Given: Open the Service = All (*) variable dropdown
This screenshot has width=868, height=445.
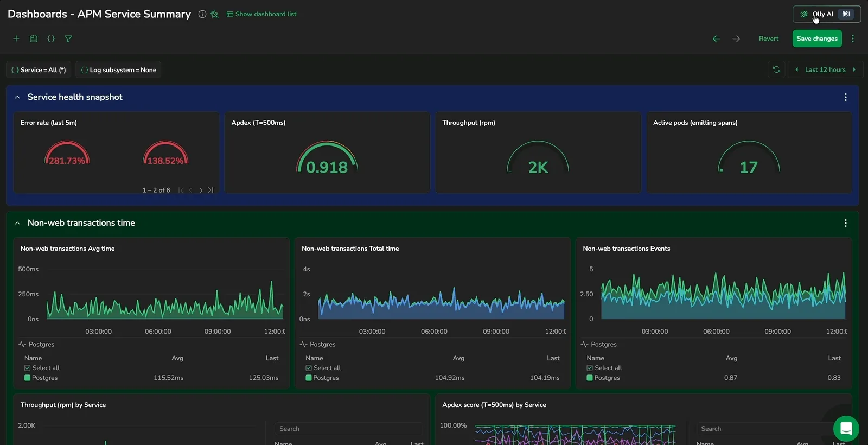Looking at the screenshot, I should (39, 69).
